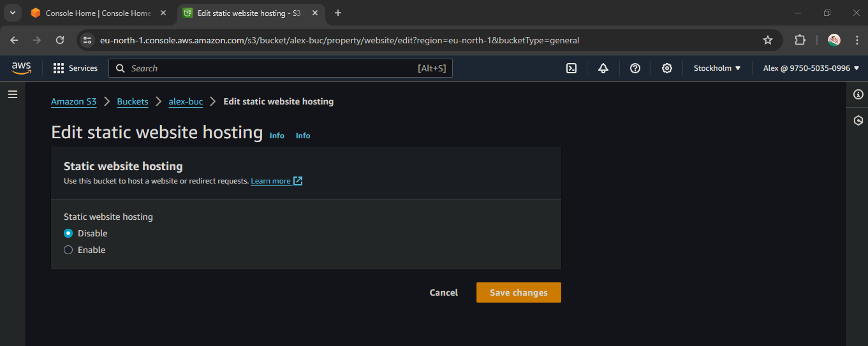This screenshot has height=346, width=868.
Task: Open the browser extensions puzzle icon
Action: (800, 40)
